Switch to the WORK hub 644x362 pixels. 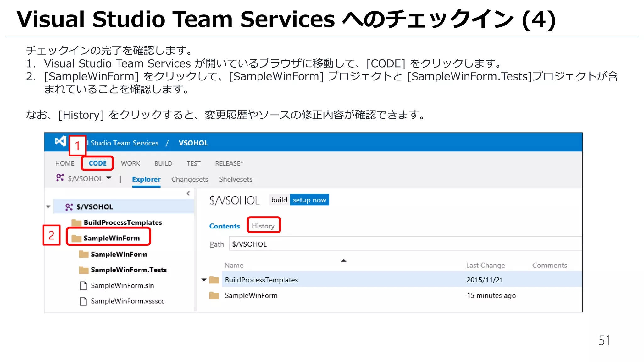[130, 163]
